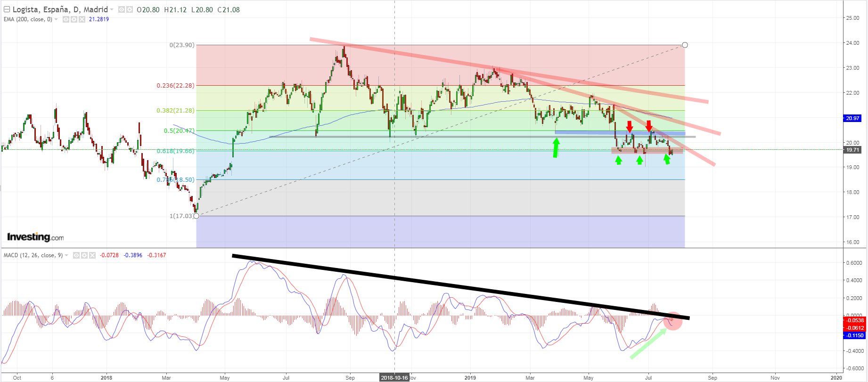Screen dimensions: 868x382
Task: Click the blue 20.97 EMA price label
Action: click(x=852, y=118)
